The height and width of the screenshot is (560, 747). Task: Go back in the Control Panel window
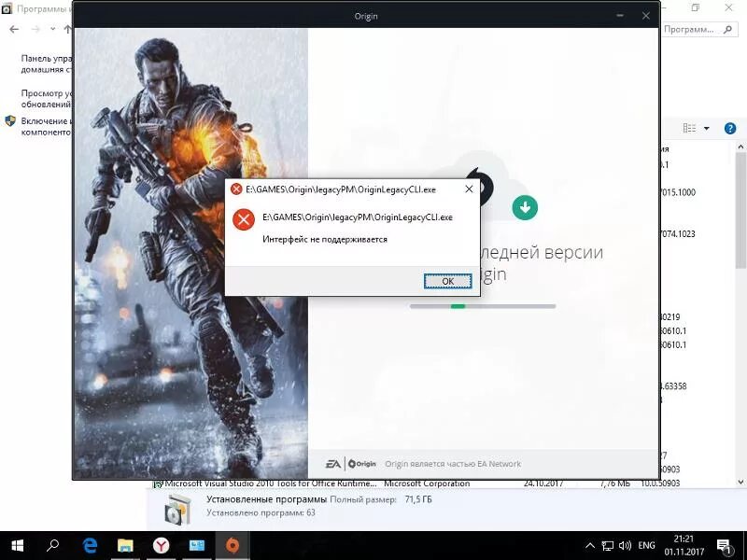(x=14, y=30)
